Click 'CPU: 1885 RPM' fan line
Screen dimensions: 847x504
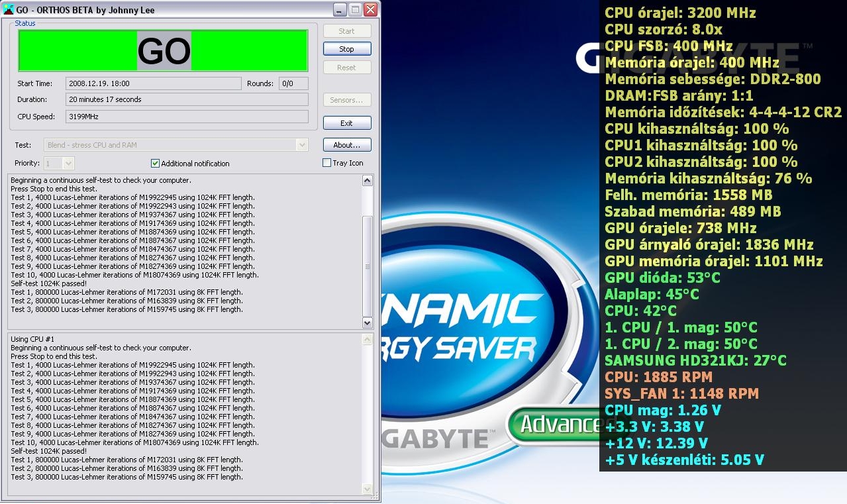click(658, 377)
